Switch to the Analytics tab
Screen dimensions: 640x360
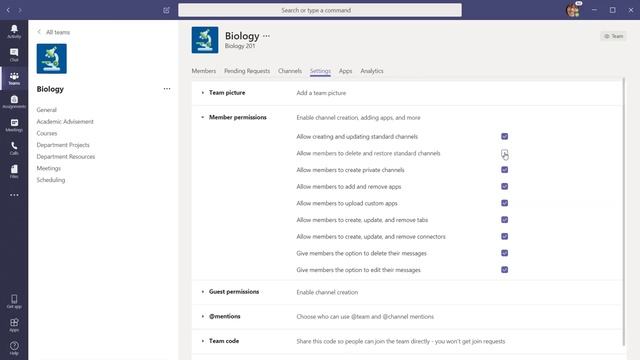372,71
